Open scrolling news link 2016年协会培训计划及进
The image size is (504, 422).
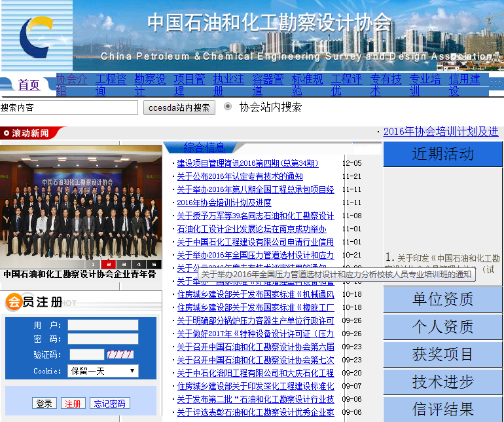click(x=441, y=132)
